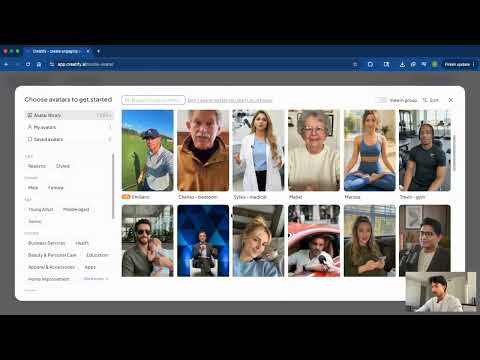Image resolution: width=480 pixels, height=360 pixels.
Task: Click the Mabel avatar name label
Action: coord(296,197)
